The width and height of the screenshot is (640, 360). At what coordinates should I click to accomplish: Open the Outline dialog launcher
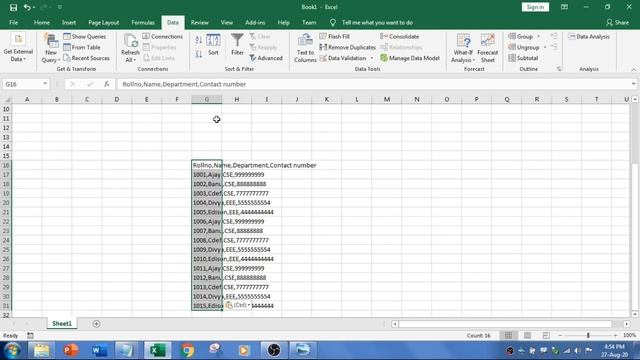point(559,69)
